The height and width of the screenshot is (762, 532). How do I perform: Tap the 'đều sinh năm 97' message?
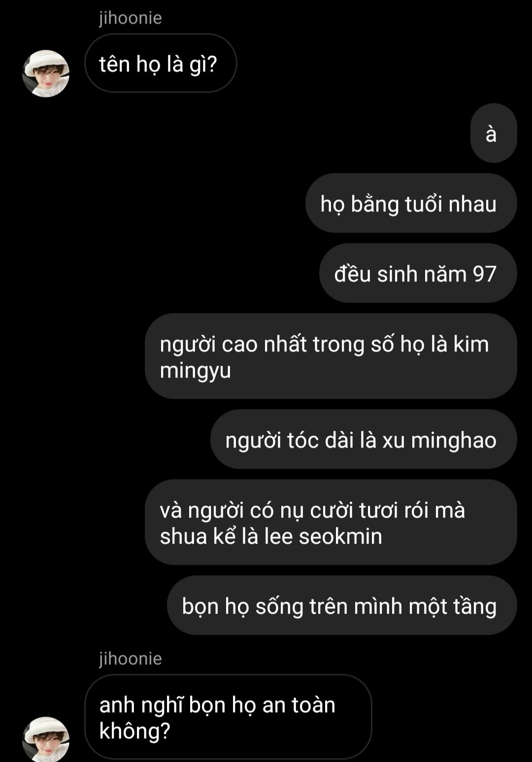418,273
